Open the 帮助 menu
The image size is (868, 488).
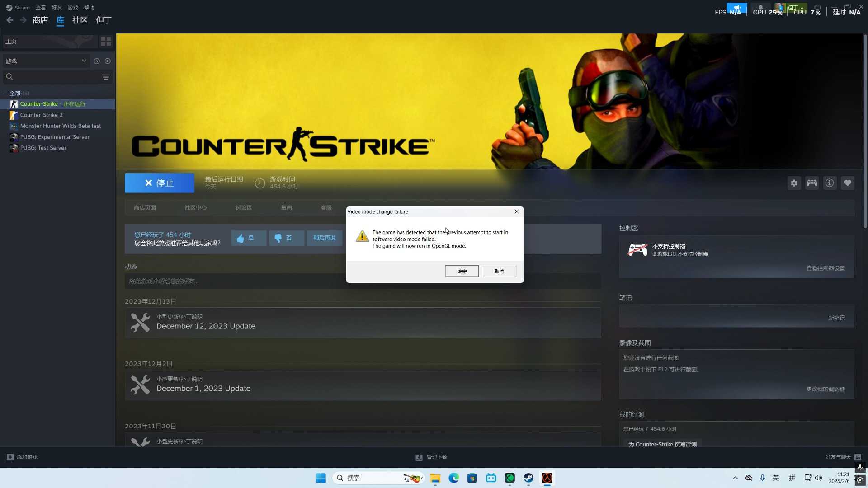click(89, 8)
